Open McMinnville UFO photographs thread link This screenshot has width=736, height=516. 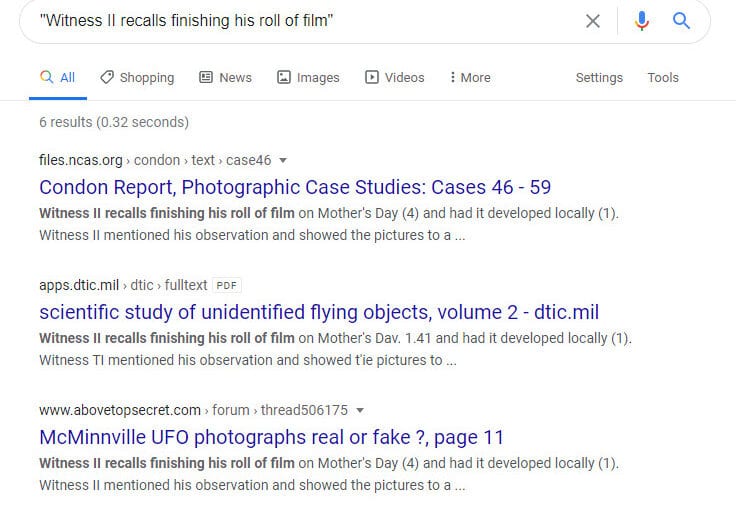[271, 437]
